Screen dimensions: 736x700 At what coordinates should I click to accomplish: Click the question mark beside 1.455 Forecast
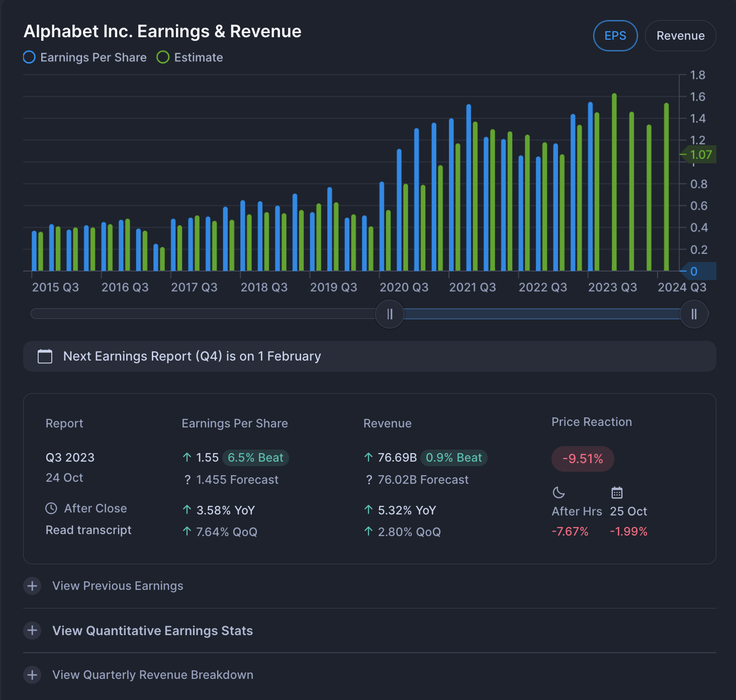(x=188, y=480)
